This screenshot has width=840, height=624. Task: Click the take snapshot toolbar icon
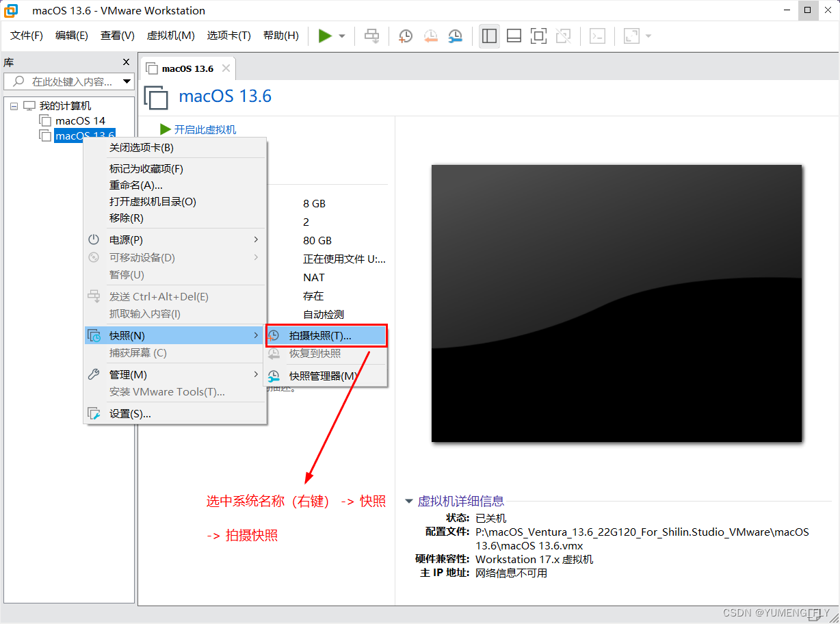tap(406, 36)
